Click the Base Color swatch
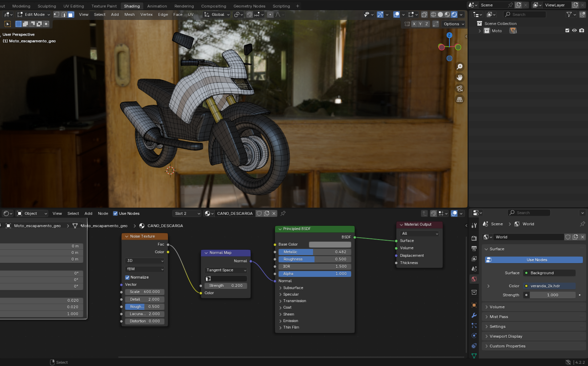This screenshot has width=588, height=366. pyautogui.click(x=329, y=245)
